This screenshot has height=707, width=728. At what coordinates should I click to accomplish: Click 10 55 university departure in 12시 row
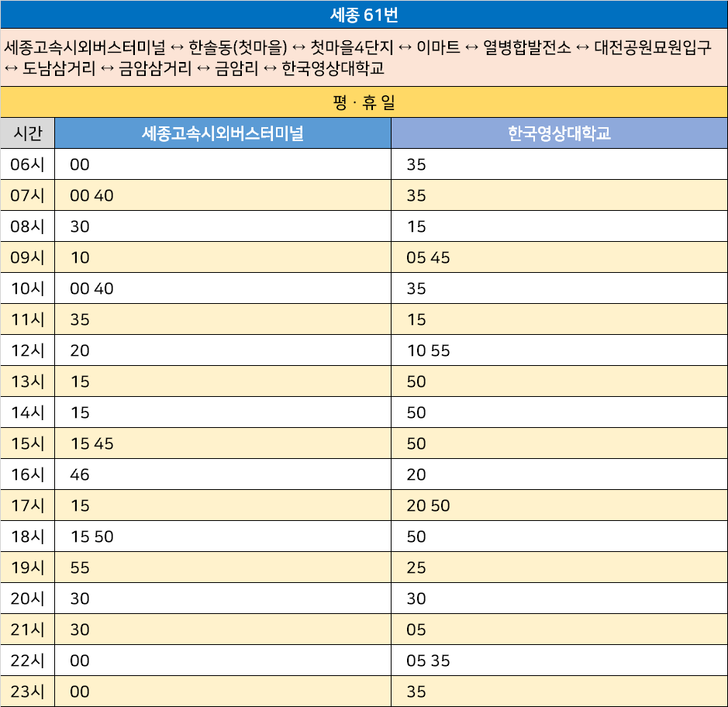[428, 350]
